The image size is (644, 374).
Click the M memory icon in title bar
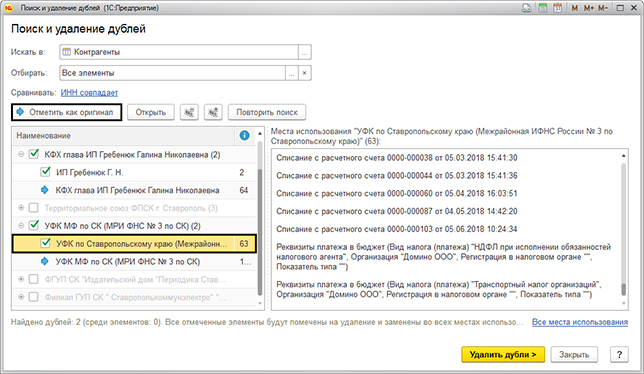[x=575, y=8]
